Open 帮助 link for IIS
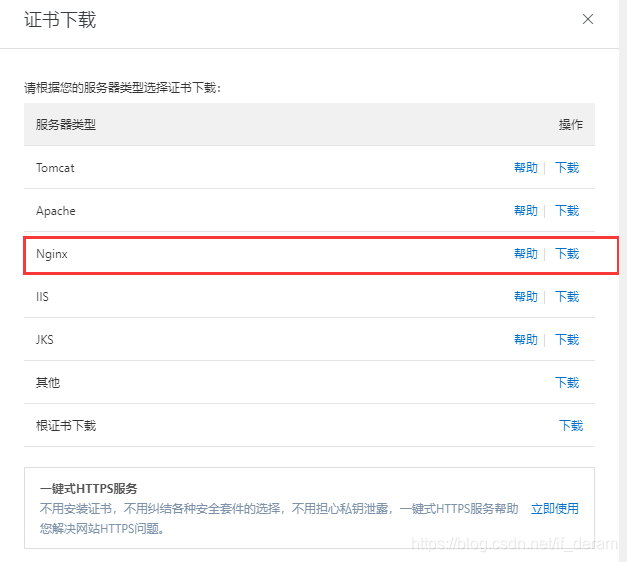This screenshot has width=627, height=562. point(525,296)
